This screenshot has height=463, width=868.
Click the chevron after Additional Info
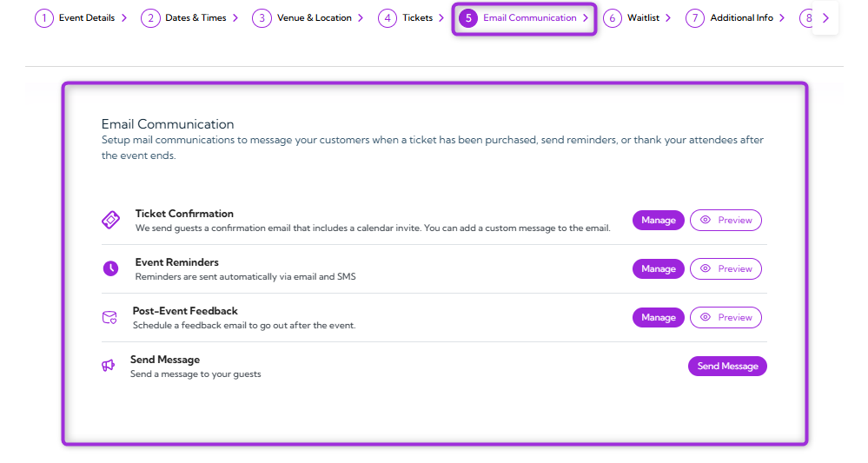782,18
